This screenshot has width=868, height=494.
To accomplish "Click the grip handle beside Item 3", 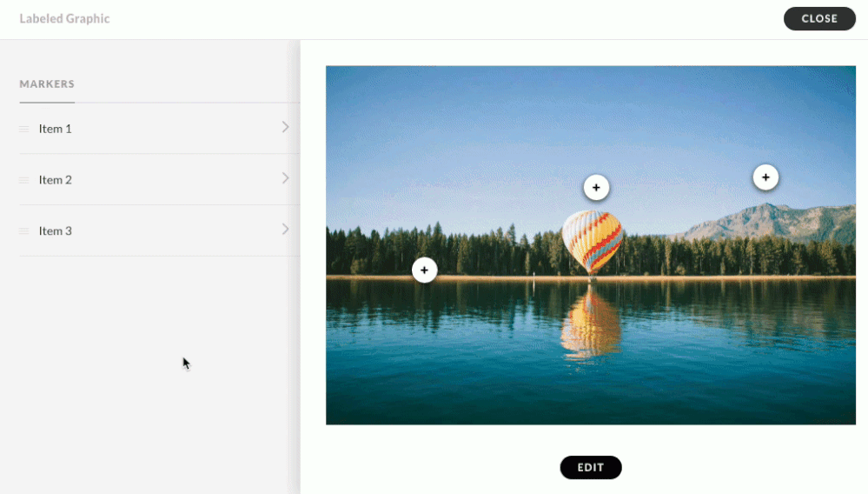I will coord(23,231).
